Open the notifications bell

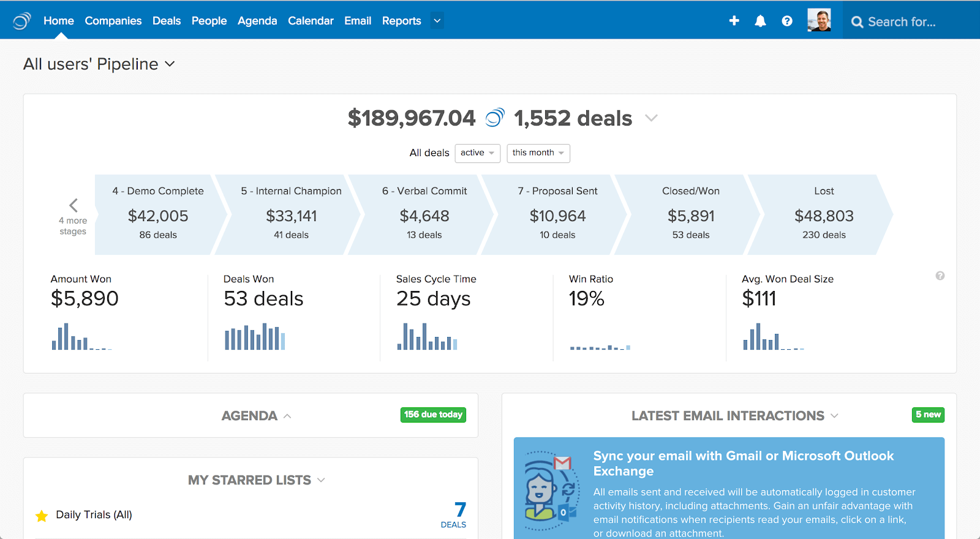click(760, 21)
